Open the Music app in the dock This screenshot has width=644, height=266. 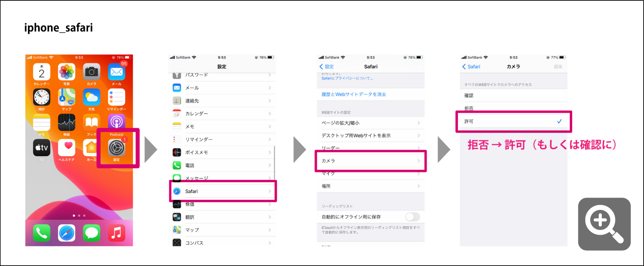(x=117, y=233)
